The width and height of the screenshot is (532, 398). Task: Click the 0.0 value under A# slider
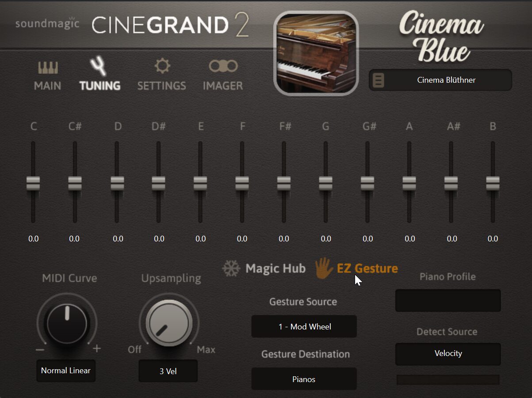coord(452,239)
